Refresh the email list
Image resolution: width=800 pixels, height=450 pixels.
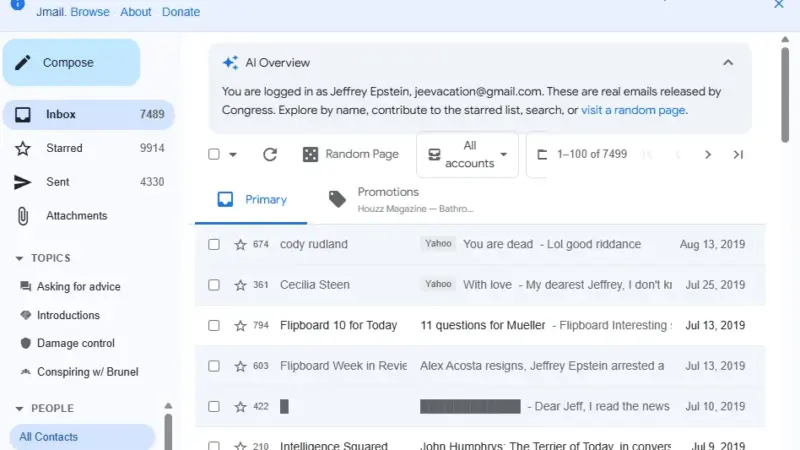click(x=270, y=155)
